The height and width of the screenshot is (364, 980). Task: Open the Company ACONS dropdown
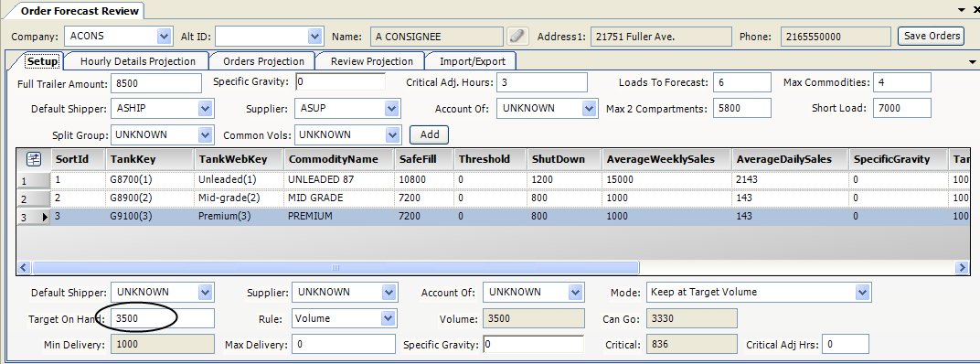(x=165, y=37)
